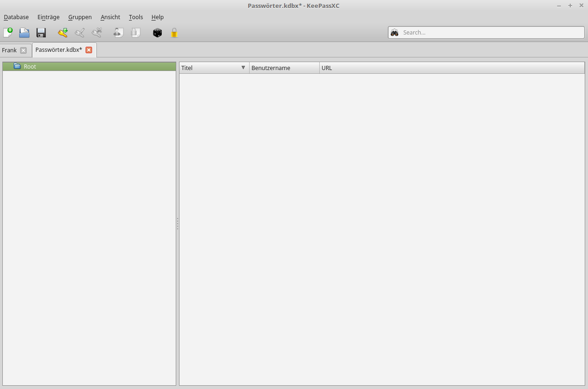Click the Titel column sort arrow
Image resolution: width=588 pixels, height=389 pixels.
point(243,68)
